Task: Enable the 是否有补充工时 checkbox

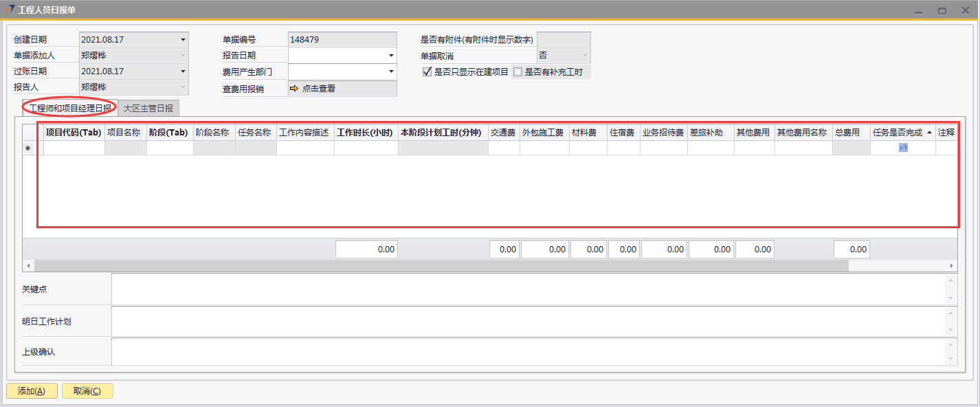Action: click(x=517, y=71)
